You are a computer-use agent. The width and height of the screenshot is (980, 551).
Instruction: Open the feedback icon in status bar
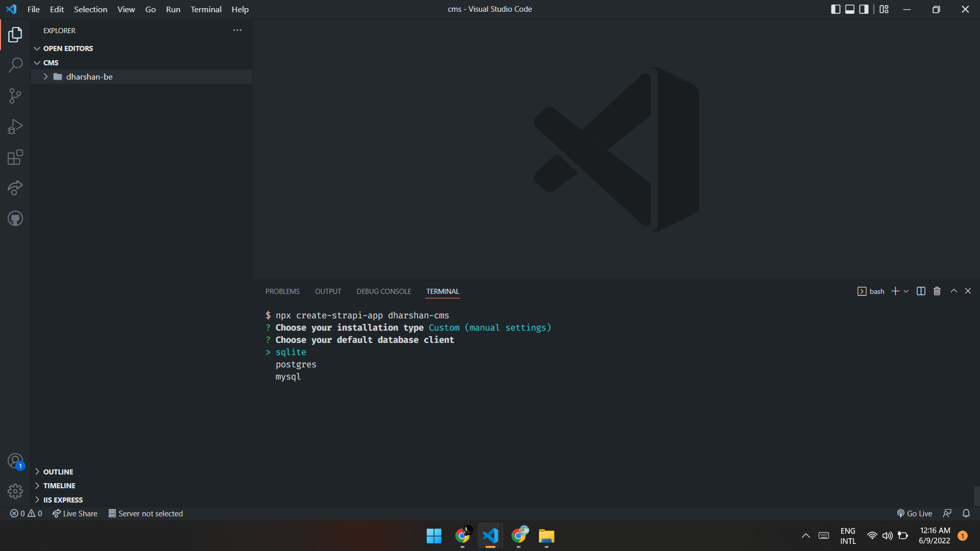pyautogui.click(x=947, y=514)
